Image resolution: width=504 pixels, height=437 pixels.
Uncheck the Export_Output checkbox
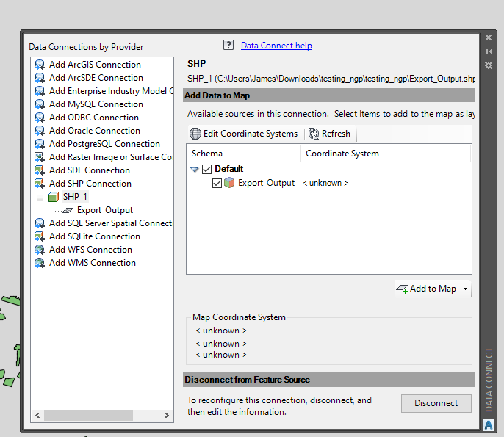click(217, 183)
